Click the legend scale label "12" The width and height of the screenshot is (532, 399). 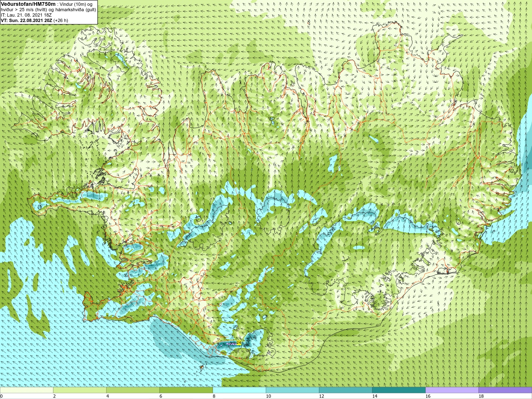pos(321,397)
